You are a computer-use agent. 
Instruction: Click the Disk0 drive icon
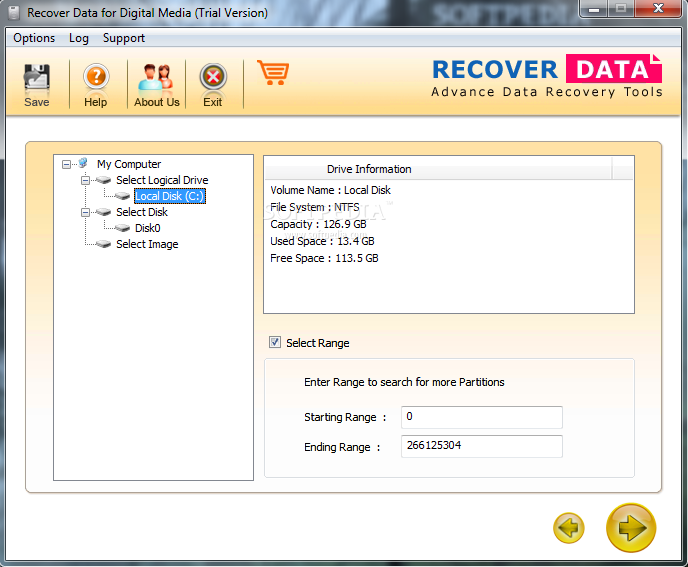click(x=122, y=228)
